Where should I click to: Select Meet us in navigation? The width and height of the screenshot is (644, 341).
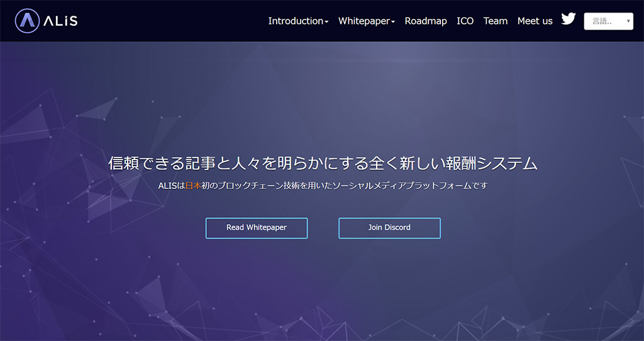(x=535, y=21)
